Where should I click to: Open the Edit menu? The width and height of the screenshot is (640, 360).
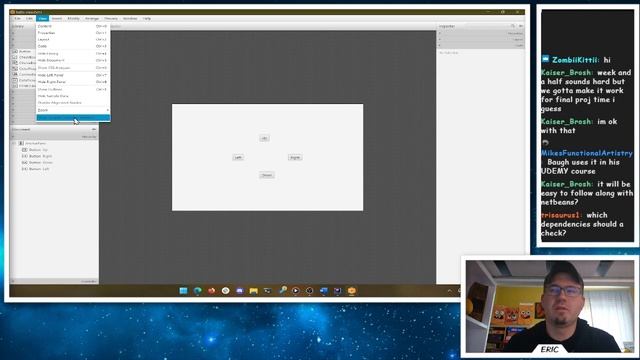click(x=29, y=18)
